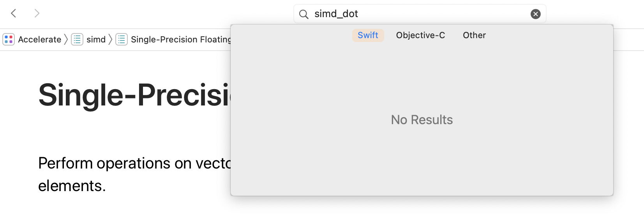This screenshot has width=644, height=223.
Task: Click the word 'elements.' in the description
Action: point(72,186)
